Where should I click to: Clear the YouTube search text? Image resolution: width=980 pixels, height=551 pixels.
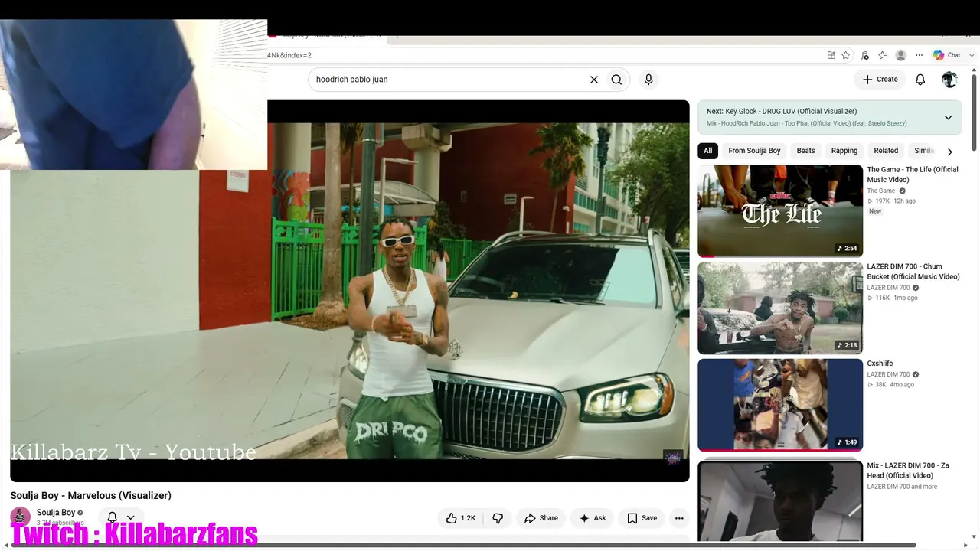593,80
